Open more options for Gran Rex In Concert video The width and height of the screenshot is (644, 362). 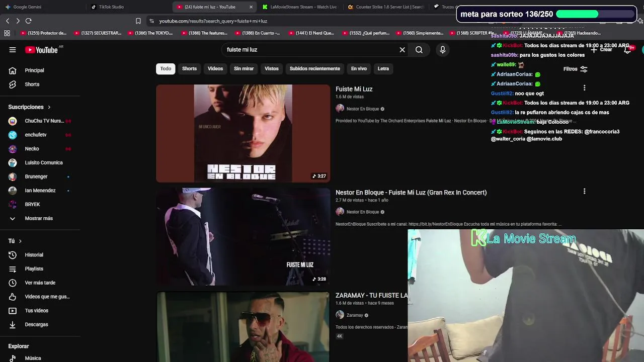[584, 191]
